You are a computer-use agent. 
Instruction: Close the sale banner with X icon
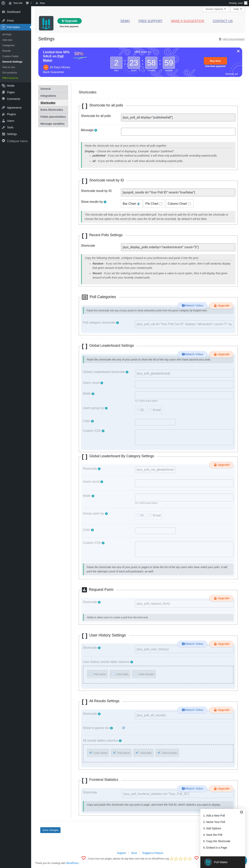pos(238,51)
